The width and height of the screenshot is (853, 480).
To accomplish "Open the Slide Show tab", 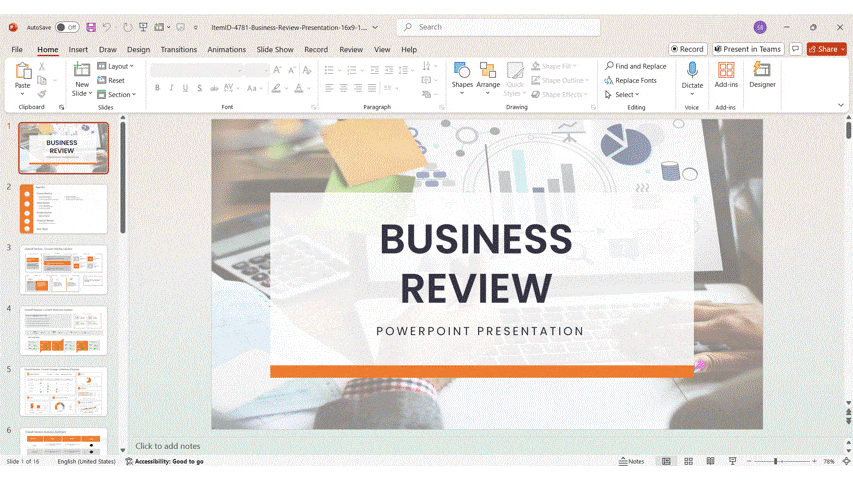I will point(275,50).
